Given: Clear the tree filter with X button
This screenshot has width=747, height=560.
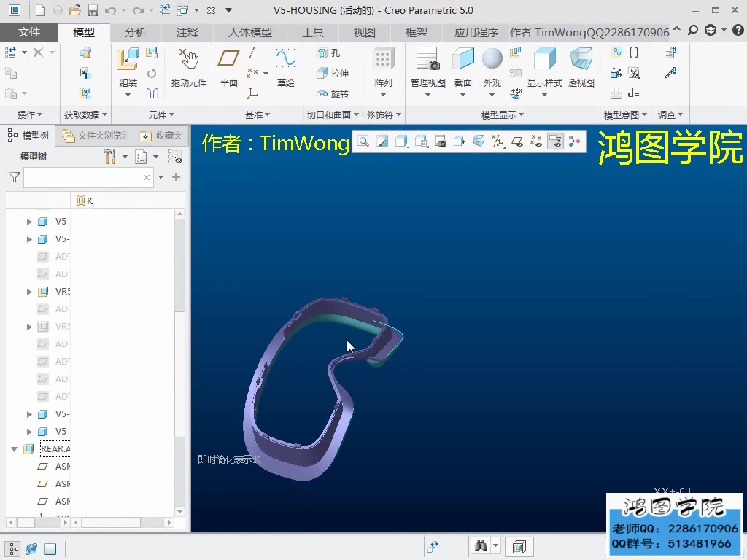Looking at the screenshot, I should [147, 178].
